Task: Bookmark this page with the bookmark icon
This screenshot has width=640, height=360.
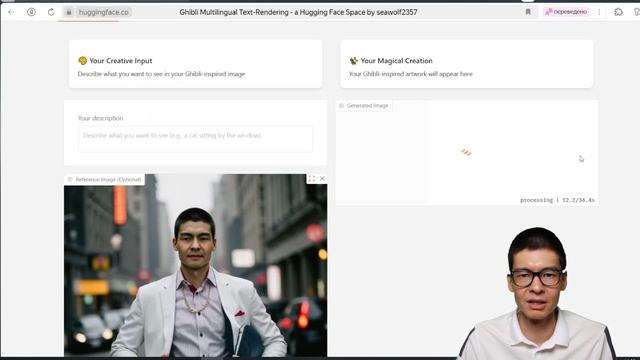Action: [528, 12]
